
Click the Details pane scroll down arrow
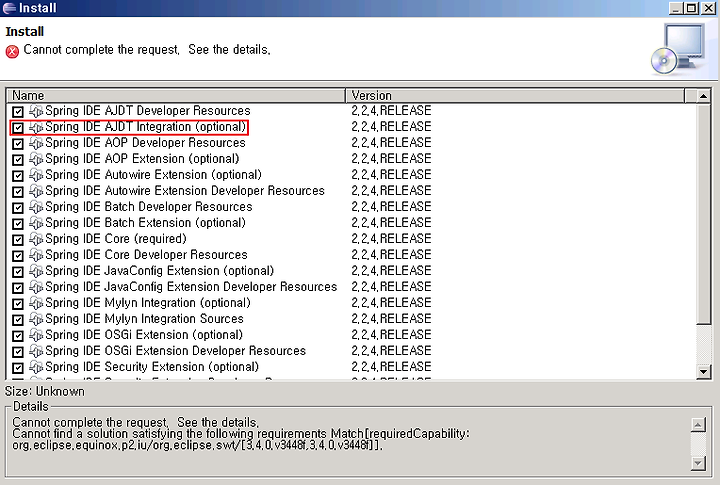pos(698,463)
